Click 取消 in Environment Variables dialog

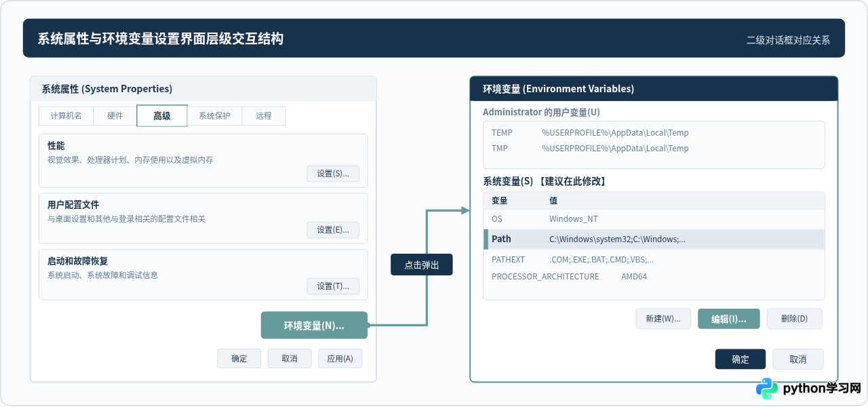798,360
